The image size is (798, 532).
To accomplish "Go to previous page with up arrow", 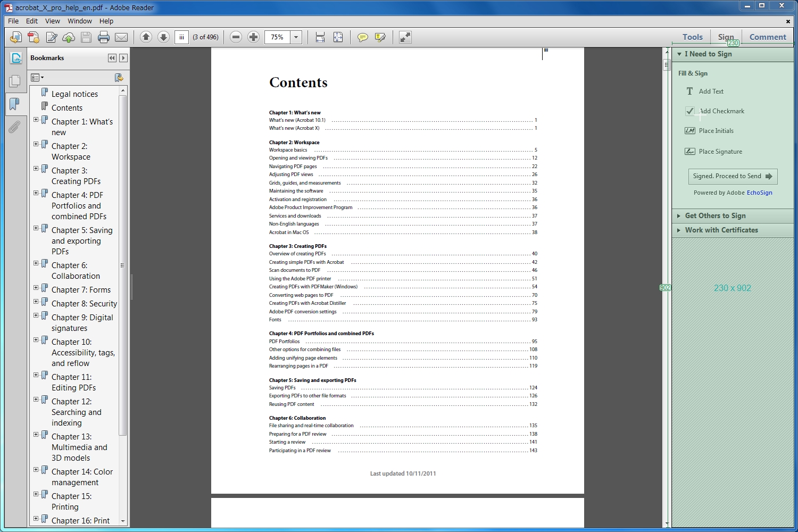I will click(x=146, y=37).
